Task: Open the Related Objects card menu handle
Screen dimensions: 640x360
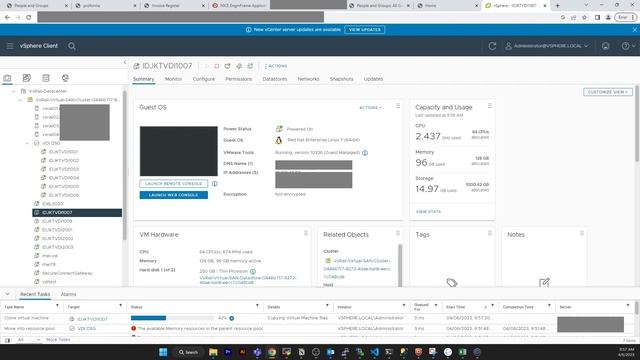Action: click(x=398, y=233)
